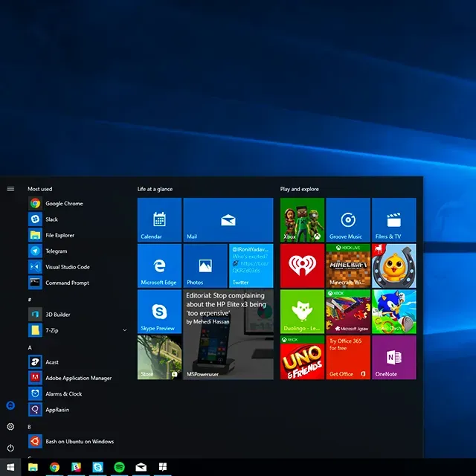Open Visual Studio Code in app list
This screenshot has width=476, height=476.
tap(67, 267)
